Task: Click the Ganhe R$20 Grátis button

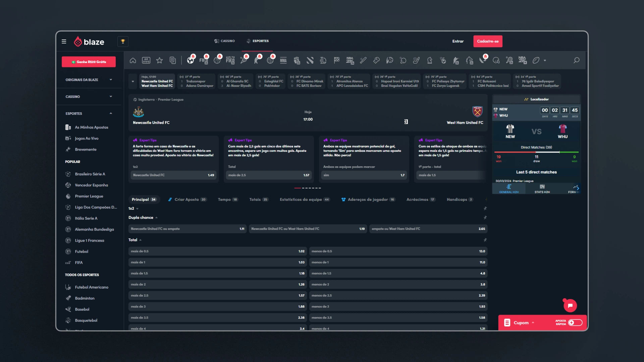Action: click(89, 62)
